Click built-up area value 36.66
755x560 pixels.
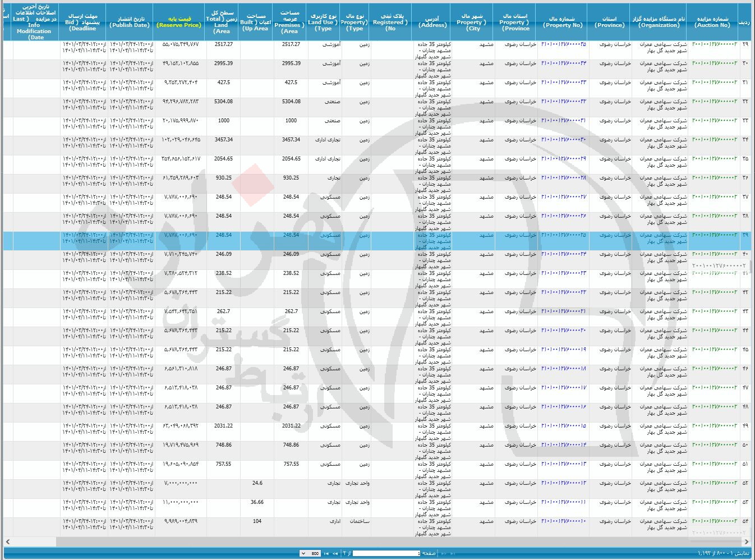pos(257,502)
